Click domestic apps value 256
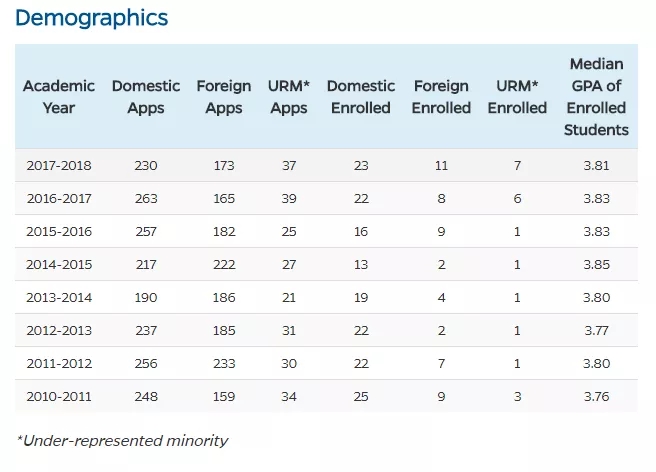The image size is (656, 472). (146, 363)
